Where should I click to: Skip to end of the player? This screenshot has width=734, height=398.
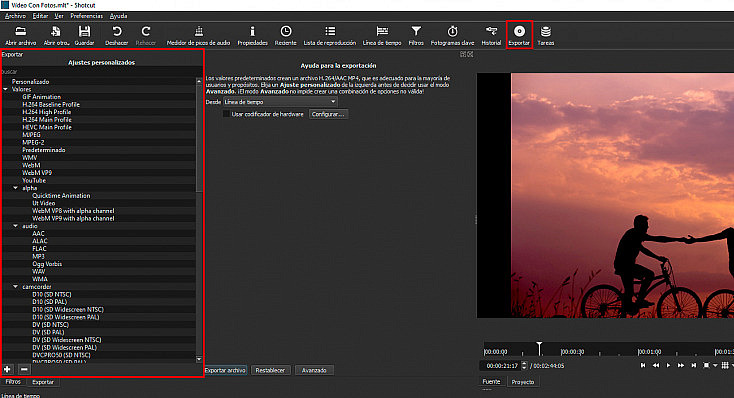(x=693, y=365)
